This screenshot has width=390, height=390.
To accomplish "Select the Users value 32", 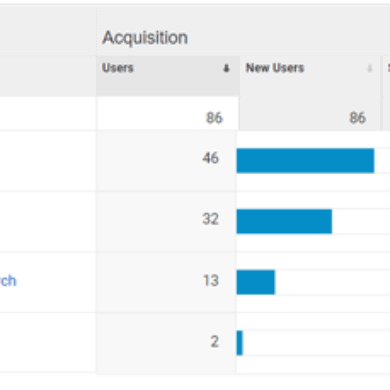I will tap(210, 219).
